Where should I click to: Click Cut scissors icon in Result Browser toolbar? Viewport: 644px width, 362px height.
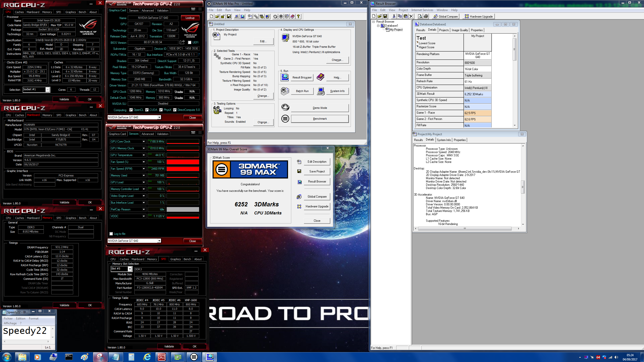click(394, 16)
